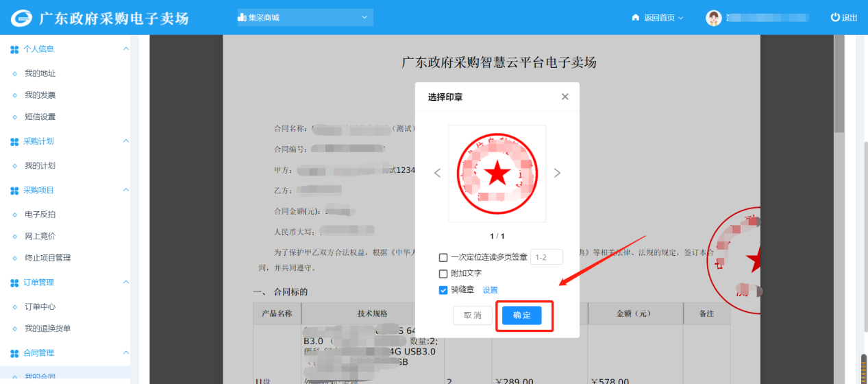Open 终止项目管理 in sidebar
This screenshot has height=384, width=868.
tap(47, 258)
